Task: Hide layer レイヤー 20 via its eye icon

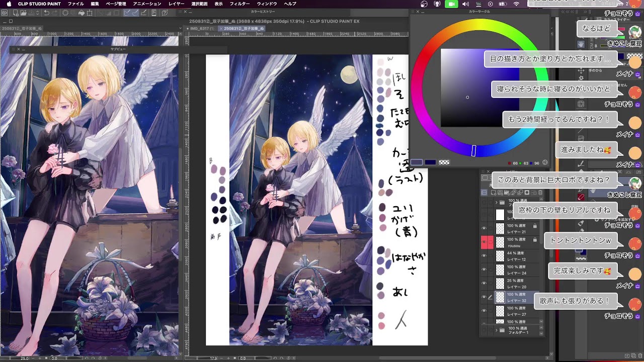Action: click(484, 283)
